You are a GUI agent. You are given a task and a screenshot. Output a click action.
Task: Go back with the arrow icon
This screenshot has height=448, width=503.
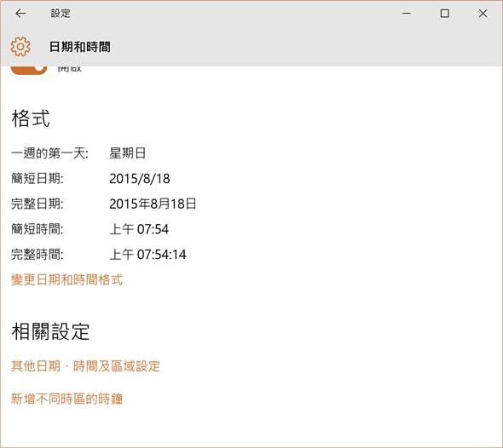tap(20, 14)
